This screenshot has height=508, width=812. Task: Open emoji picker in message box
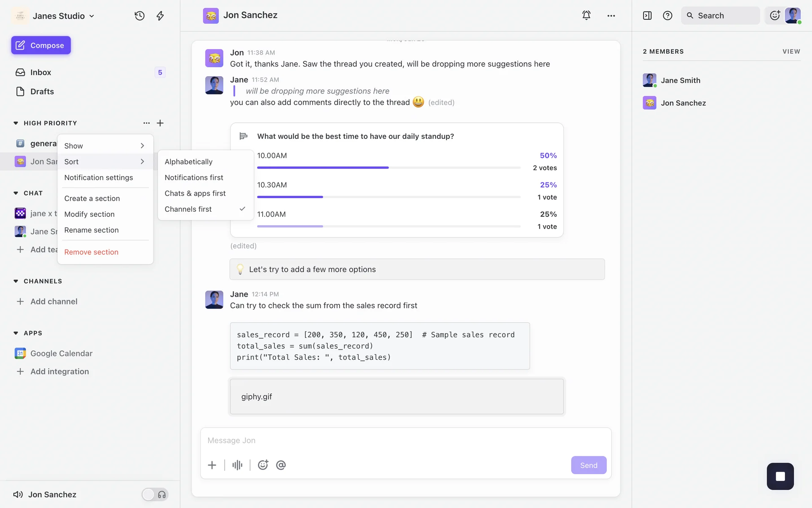[263, 465]
